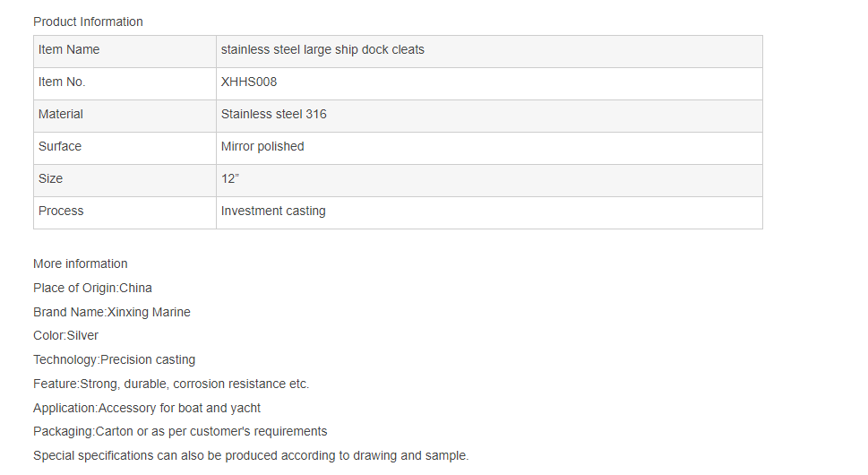Click the Packaging:Carton line of text

(x=180, y=432)
